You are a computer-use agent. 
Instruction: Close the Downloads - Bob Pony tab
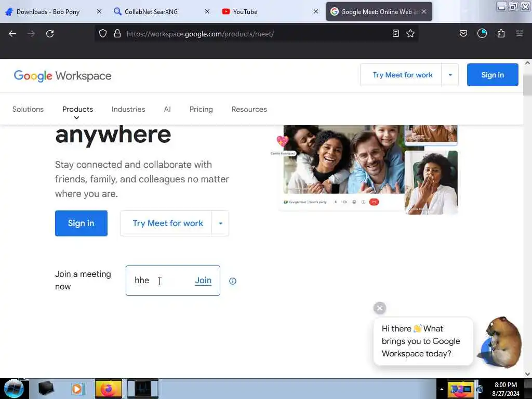pyautogui.click(x=99, y=11)
